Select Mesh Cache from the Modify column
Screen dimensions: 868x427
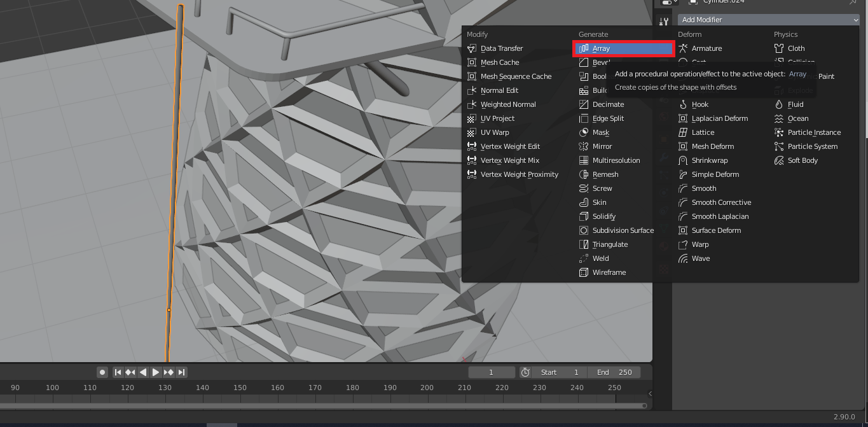coord(500,62)
